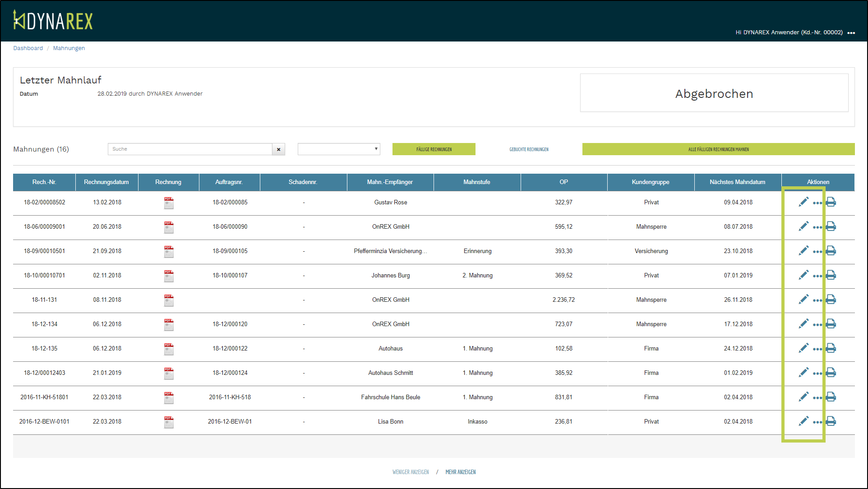Go to Dashboard via breadcrumb
This screenshot has height=489, width=868.
click(x=28, y=48)
